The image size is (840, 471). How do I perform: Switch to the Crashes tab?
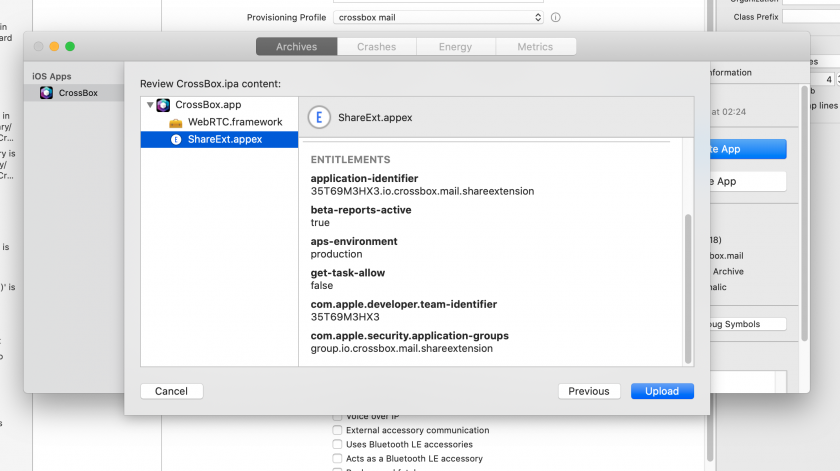point(377,47)
